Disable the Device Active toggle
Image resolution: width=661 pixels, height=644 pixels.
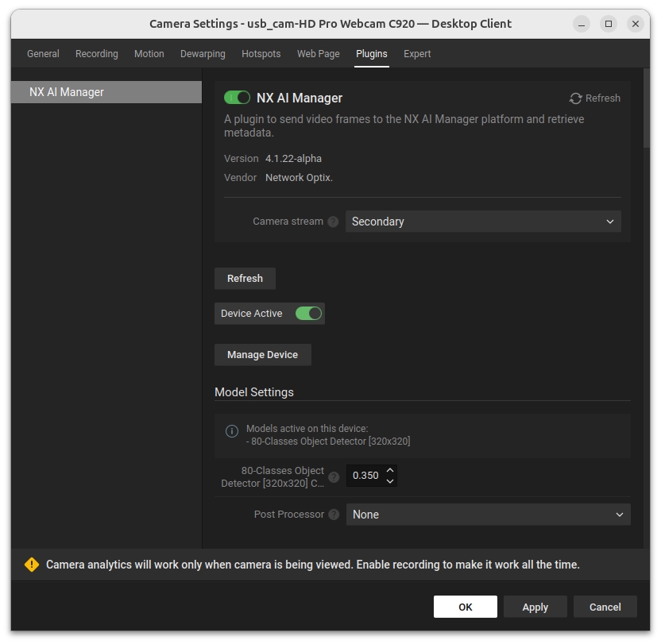308,314
